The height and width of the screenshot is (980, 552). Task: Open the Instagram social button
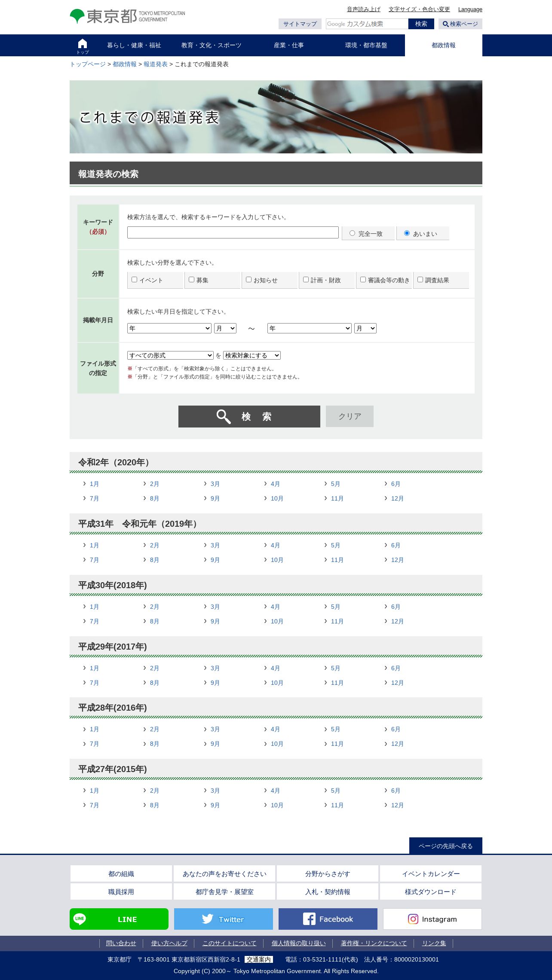coord(432,919)
